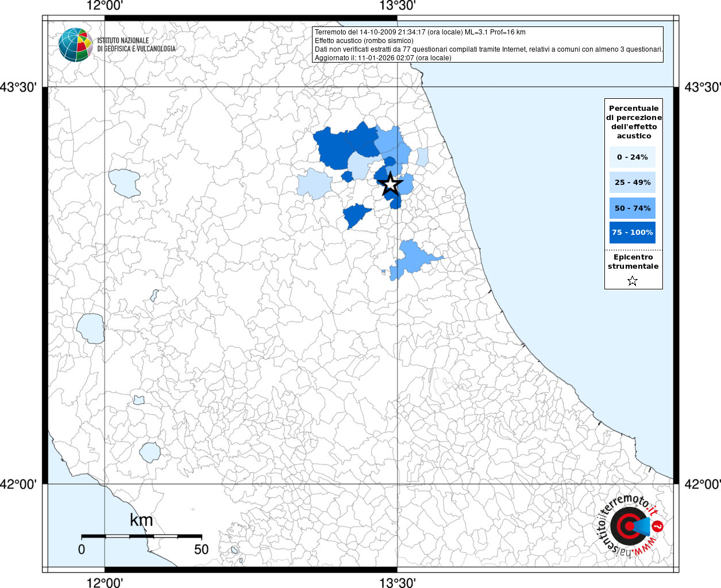721x588 pixels.
Task: Click the 13°30' label on the top axis
Action: pyautogui.click(x=397, y=6)
